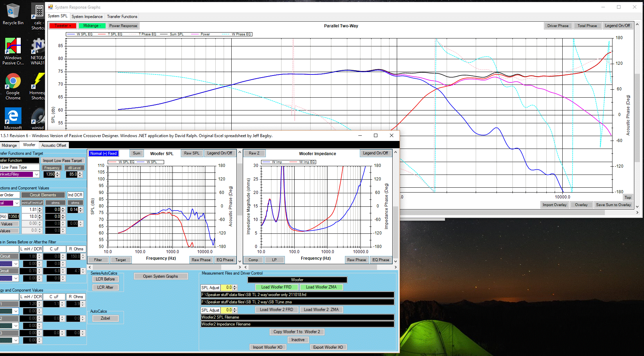The height and width of the screenshot is (356, 644).
Task: Click the Inactive woofer 2 button
Action: [x=298, y=340]
